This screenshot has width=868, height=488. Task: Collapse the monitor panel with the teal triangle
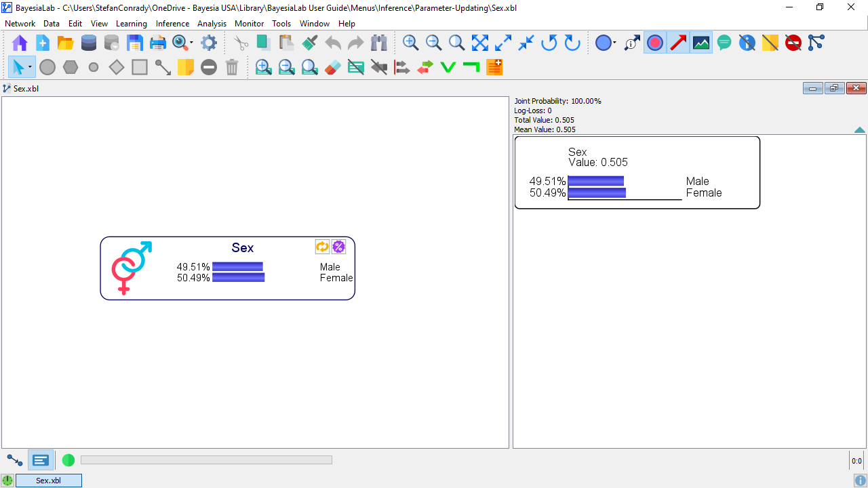click(x=859, y=130)
